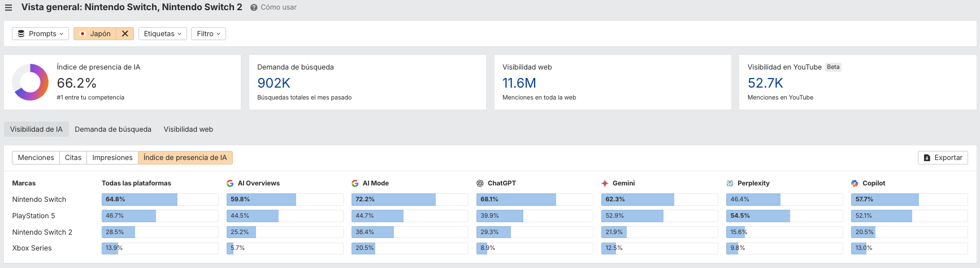Switch to Visibilidad web tab
The width and height of the screenshot is (980, 268).
point(188,129)
